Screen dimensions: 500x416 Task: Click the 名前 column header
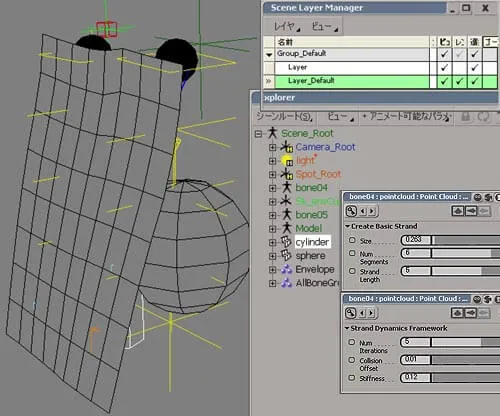tap(352, 42)
